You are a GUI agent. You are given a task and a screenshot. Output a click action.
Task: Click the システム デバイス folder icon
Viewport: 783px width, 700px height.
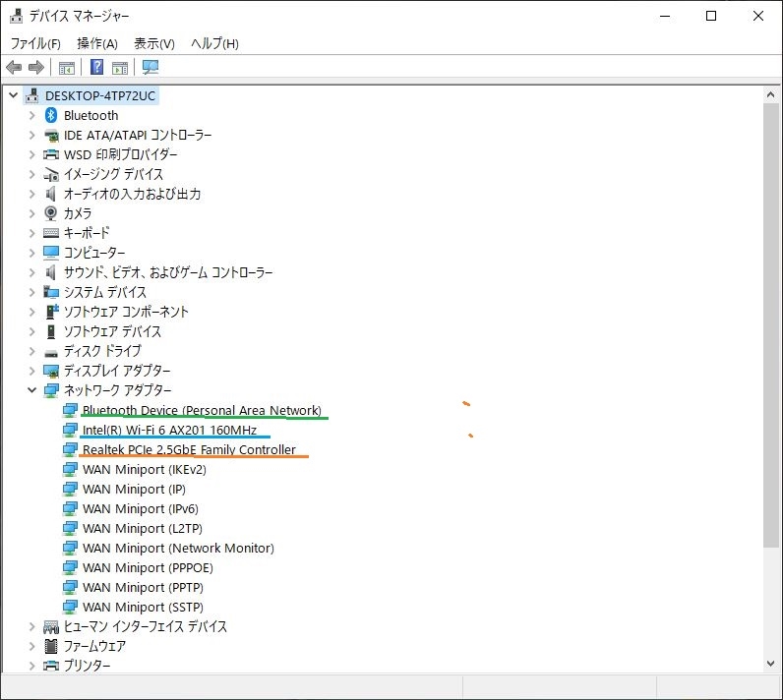click(x=50, y=292)
